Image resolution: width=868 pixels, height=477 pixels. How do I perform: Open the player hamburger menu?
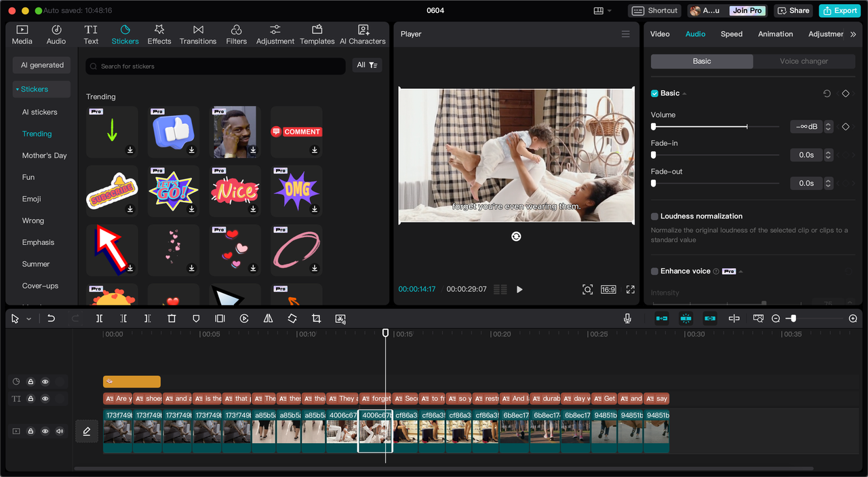pyautogui.click(x=625, y=34)
